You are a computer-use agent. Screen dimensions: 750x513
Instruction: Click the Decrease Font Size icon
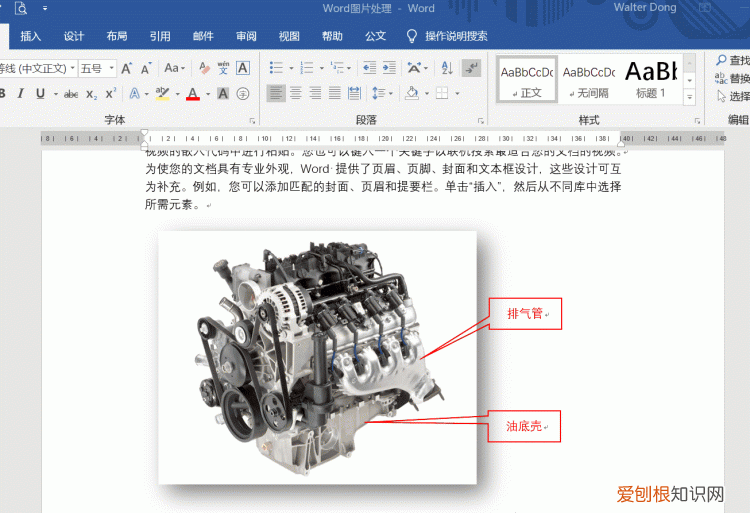(146, 68)
